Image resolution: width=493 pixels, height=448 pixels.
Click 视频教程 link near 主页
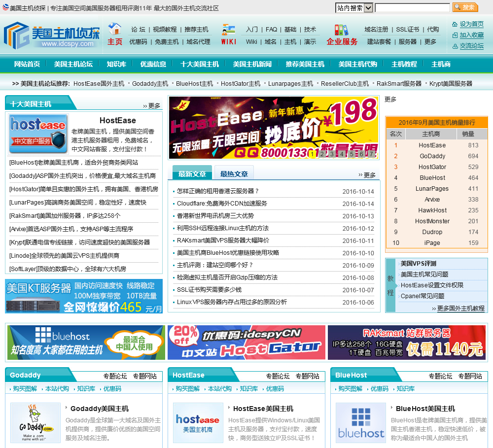[165, 29]
